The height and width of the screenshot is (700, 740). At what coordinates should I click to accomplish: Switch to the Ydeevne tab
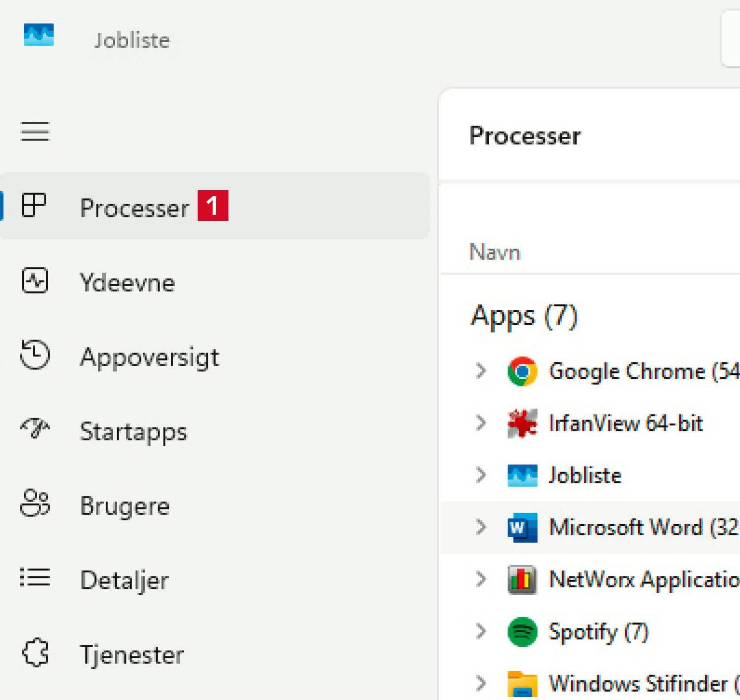[127, 282]
